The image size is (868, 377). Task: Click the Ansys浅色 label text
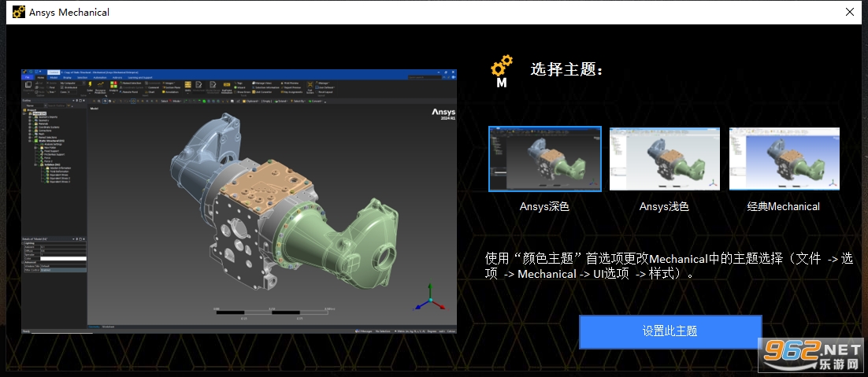pos(664,207)
